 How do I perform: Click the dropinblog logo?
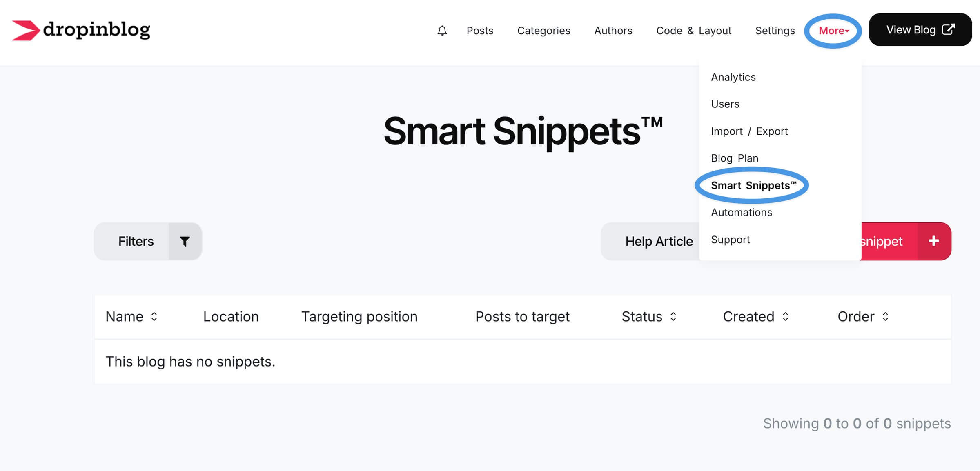click(81, 30)
